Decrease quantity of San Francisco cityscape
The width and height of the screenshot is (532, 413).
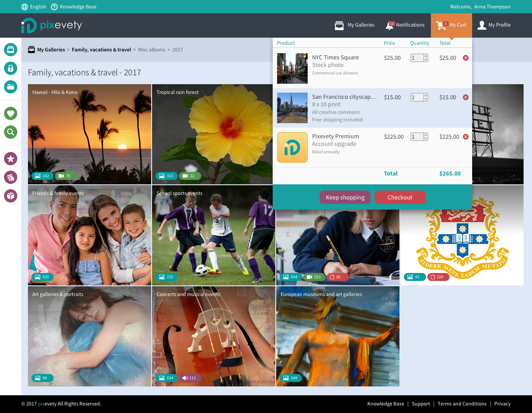[x=426, y=99]
